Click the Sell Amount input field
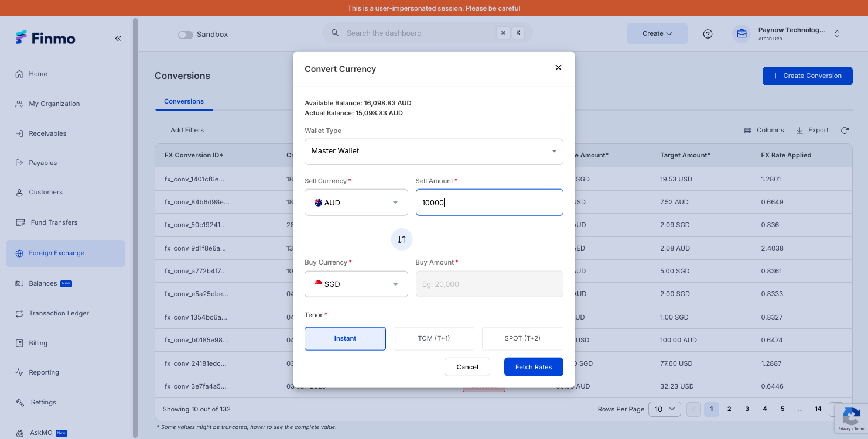The height and width of the screenshot is (439, 868). pos(489,203)
